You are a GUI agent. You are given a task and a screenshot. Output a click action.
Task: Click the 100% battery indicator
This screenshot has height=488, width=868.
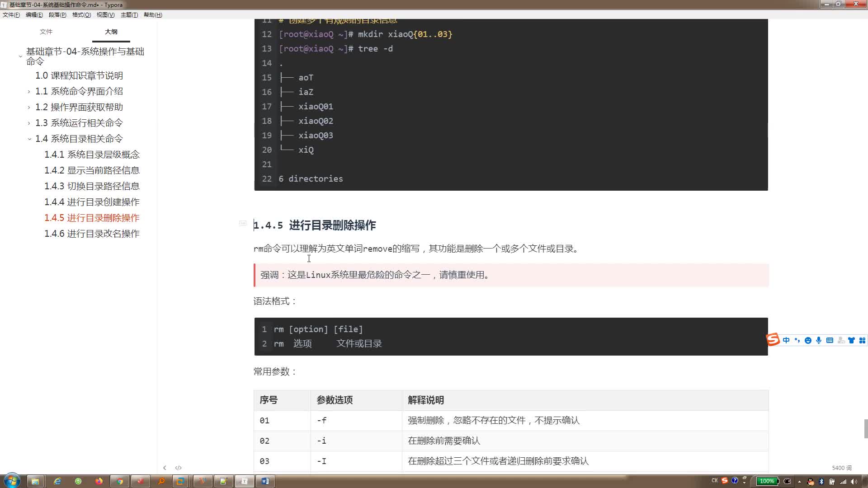coord(767,481)
